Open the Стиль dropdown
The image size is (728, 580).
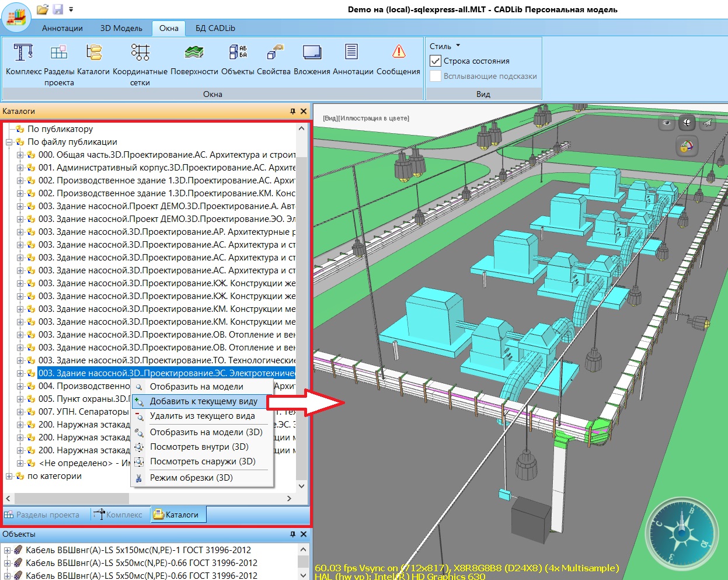point(445,46)
